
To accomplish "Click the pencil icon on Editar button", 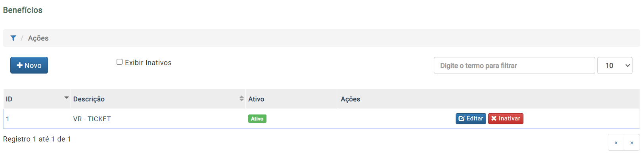I will pyautogui.click(x=462, y=118).
